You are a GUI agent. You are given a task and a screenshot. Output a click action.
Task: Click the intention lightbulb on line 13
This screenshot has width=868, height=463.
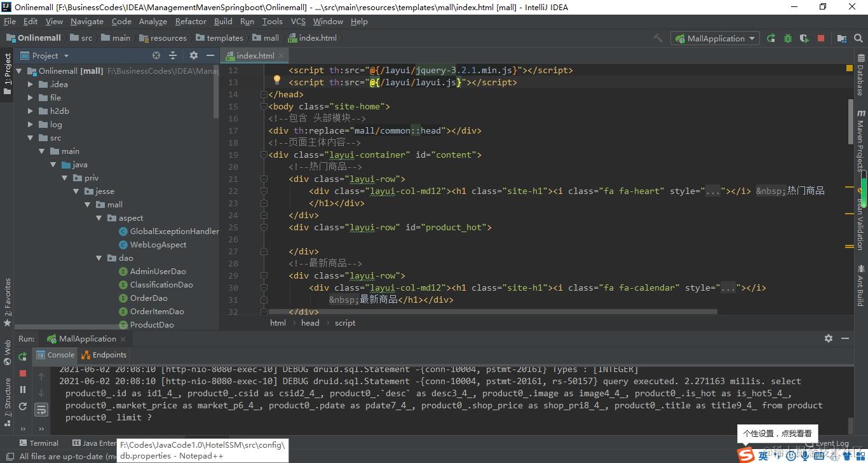click(276, 79)
